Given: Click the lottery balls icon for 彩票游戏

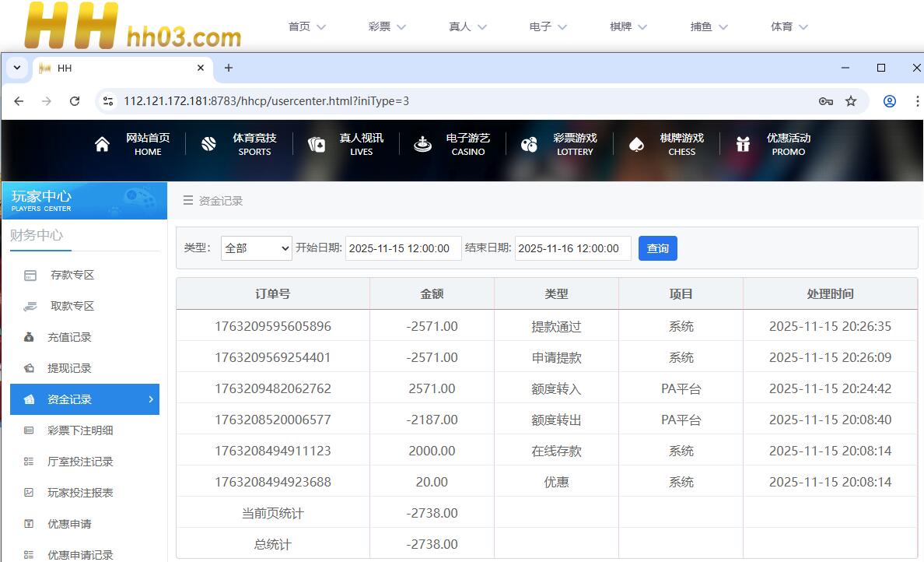Looking at the screenshot, I should tap(529, 144).
